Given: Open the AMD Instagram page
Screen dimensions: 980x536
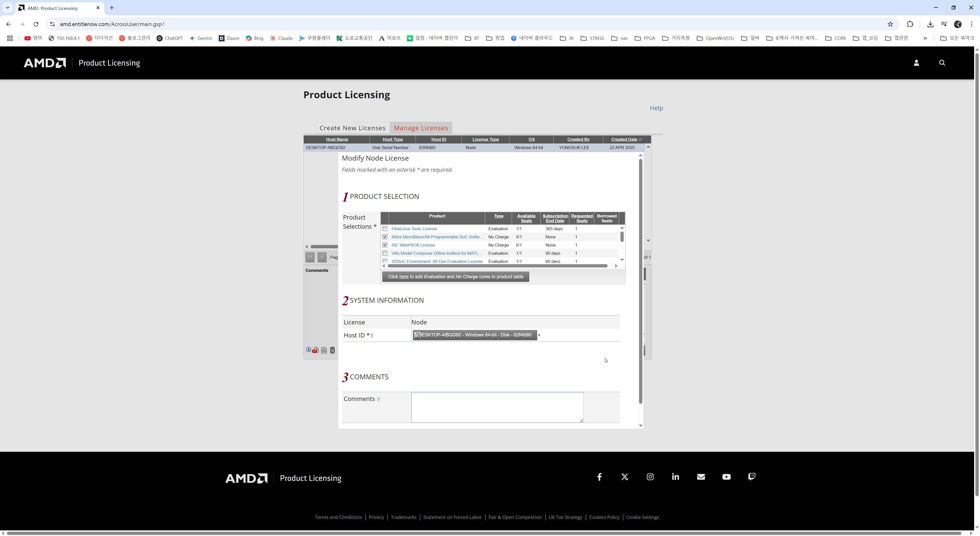Looking at the screenshot, I should click(x=650, y=477).
